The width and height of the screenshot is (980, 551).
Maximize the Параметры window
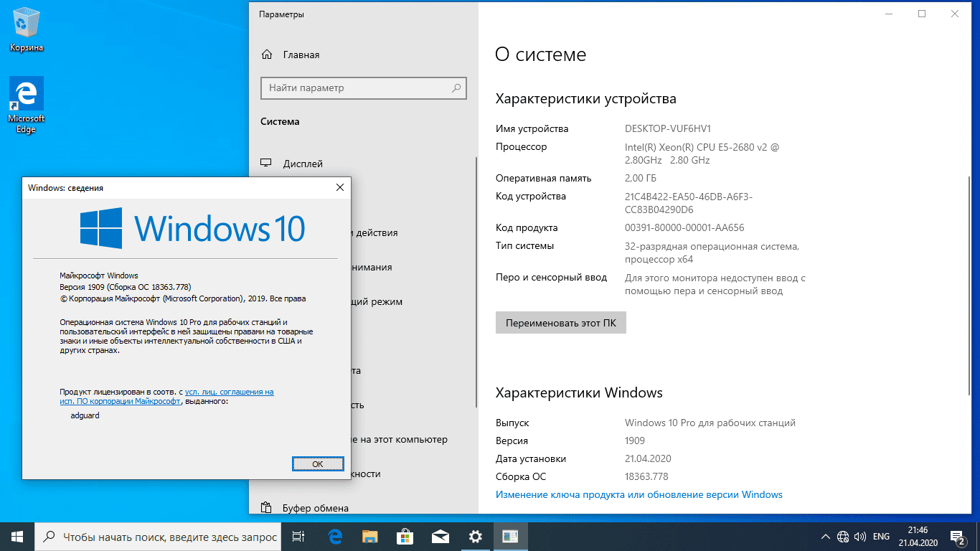click(922, 14)
